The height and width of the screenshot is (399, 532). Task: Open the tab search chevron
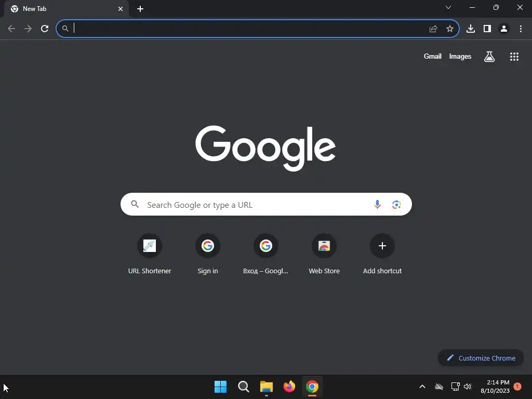[x=448, y=7]
